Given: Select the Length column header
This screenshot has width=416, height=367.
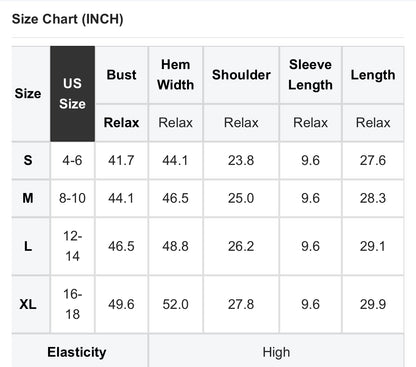Looking at the screenshot, I should pyautogui.click(x=373, y=75).
